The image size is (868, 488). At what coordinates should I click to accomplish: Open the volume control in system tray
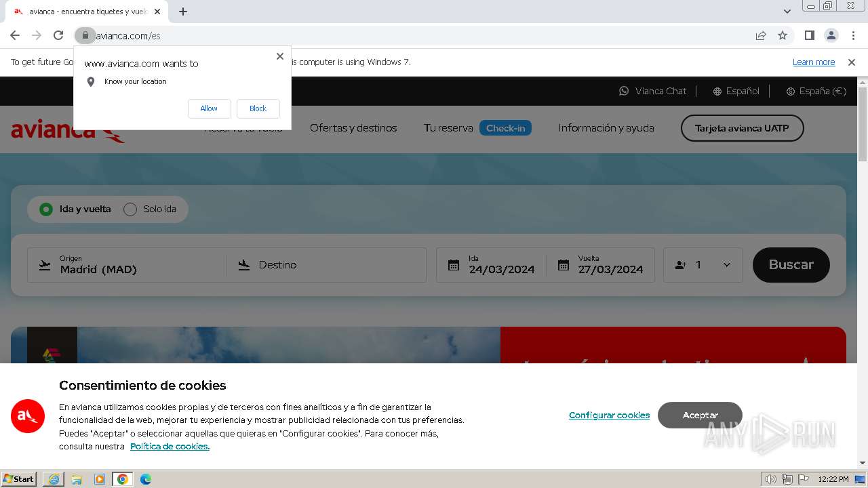[x=771, y=479]
